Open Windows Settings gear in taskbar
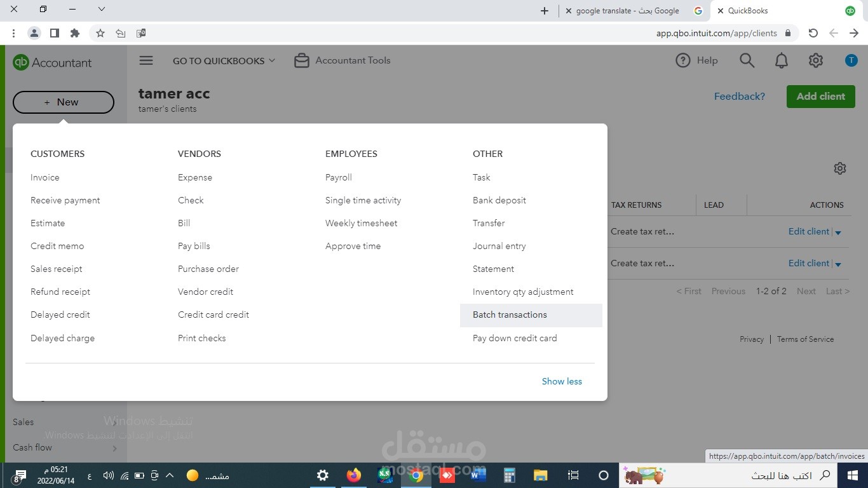Viewport: 868px width, 488px height. 323,475
